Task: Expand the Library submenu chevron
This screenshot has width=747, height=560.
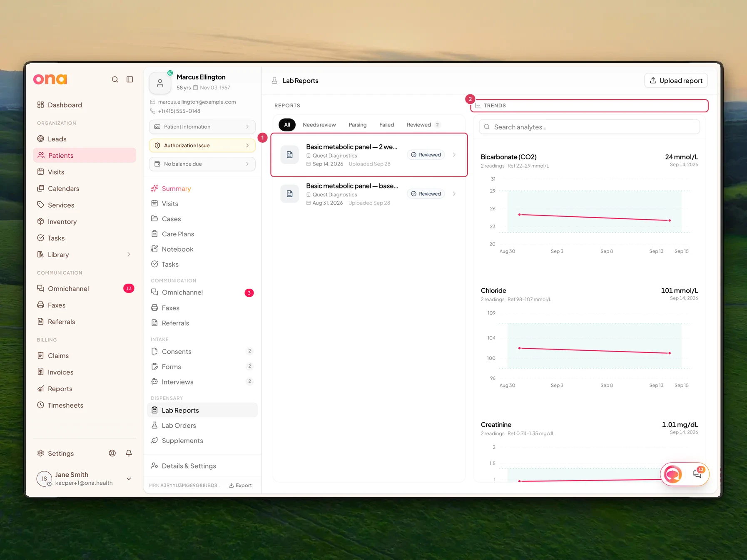Action: pos(129,255)
